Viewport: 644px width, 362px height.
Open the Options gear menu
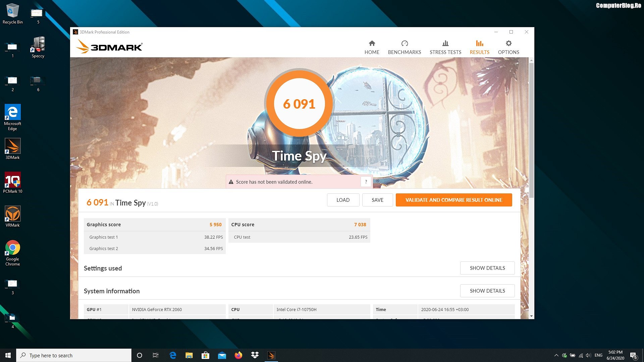(x=508, y=47)
